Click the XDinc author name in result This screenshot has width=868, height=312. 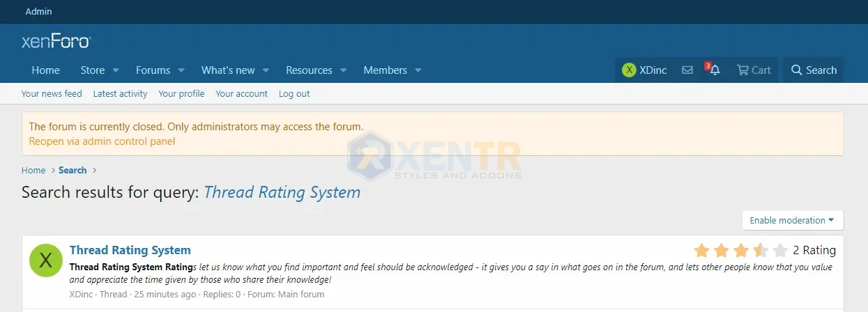tap(82, 295)
